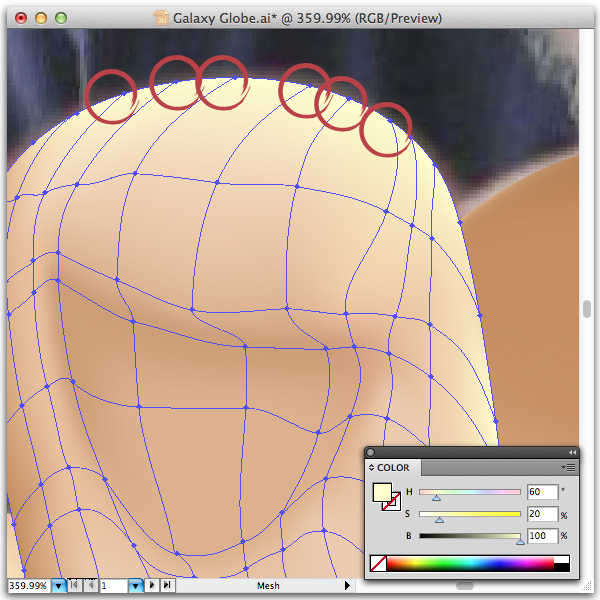Select the COLOR panel tab
Screen dimensions: 600x600
point(393,468)
